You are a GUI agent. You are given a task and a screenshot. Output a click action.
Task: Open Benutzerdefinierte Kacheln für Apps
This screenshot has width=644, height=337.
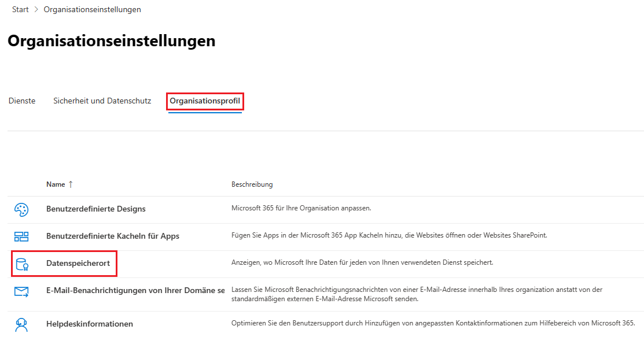(x=113, y=236)
